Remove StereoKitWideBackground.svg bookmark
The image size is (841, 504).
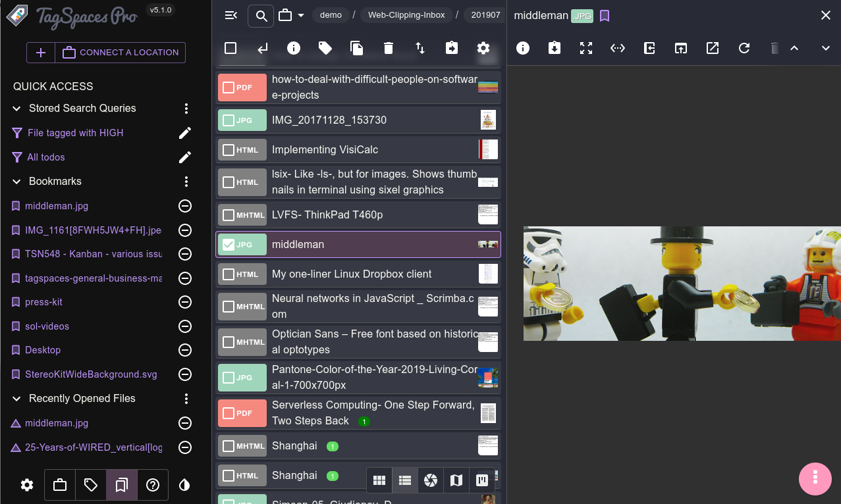coord(185,374)
